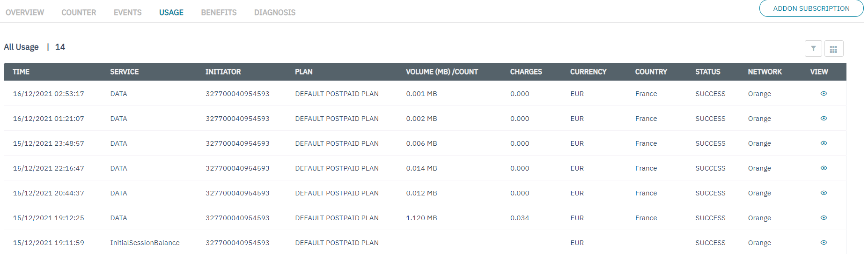Click the Charges column header
Viewport: 868px width, 254px height.
(x=526, y=72)
